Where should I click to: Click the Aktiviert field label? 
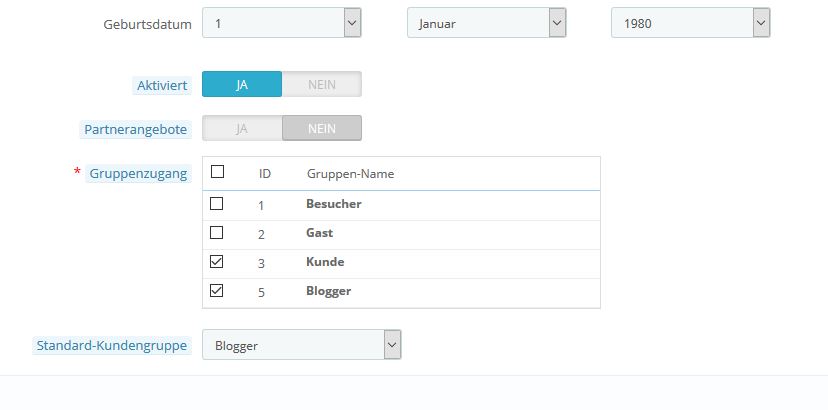161,86
